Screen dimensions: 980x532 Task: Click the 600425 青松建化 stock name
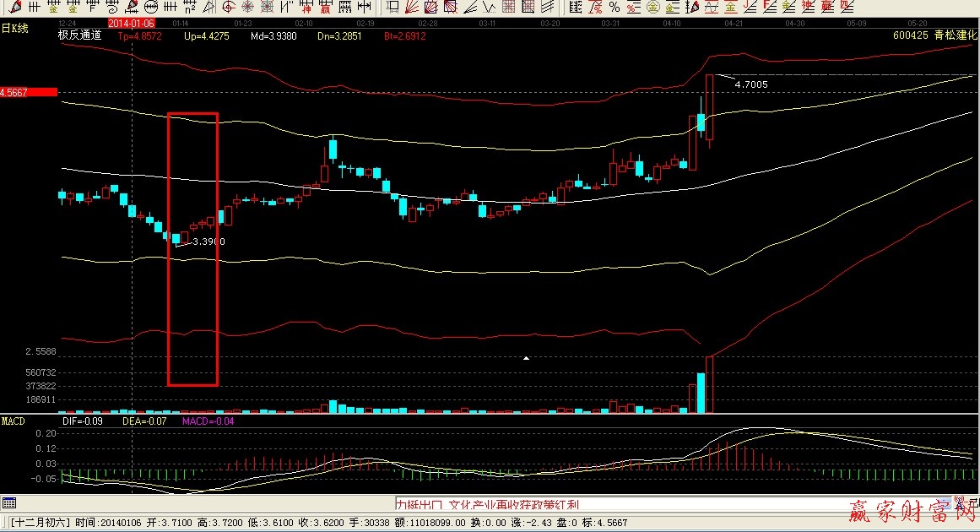tap(934, 36)
